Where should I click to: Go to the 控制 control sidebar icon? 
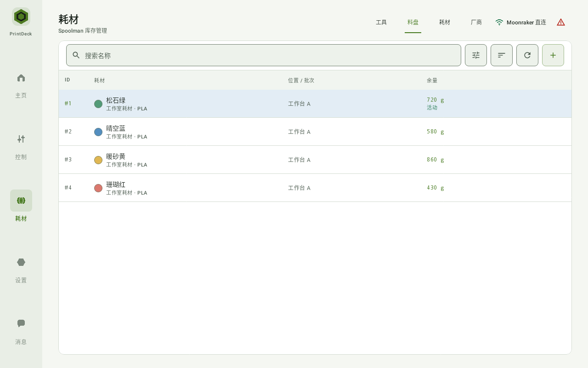[x=21, y=139]
